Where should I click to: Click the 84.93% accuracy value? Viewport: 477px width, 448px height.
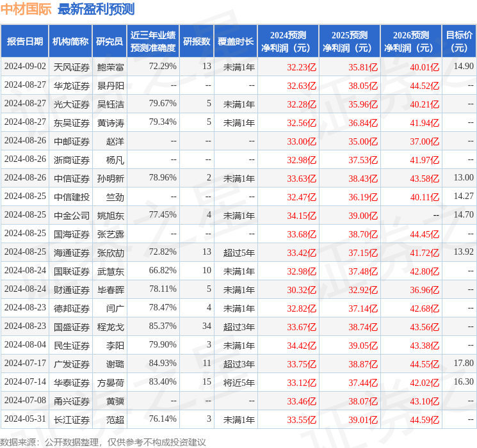coord(163,363)
